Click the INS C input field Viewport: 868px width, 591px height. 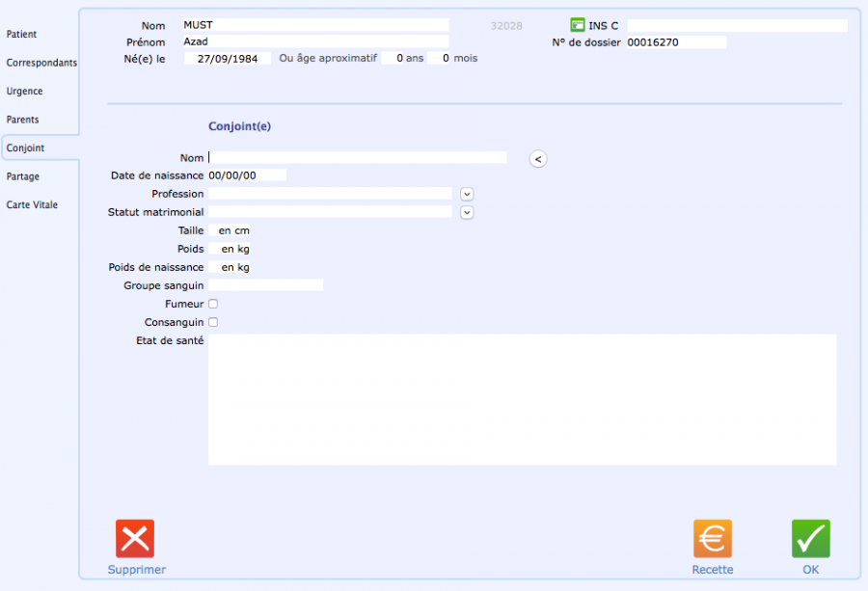click(738, 25)
